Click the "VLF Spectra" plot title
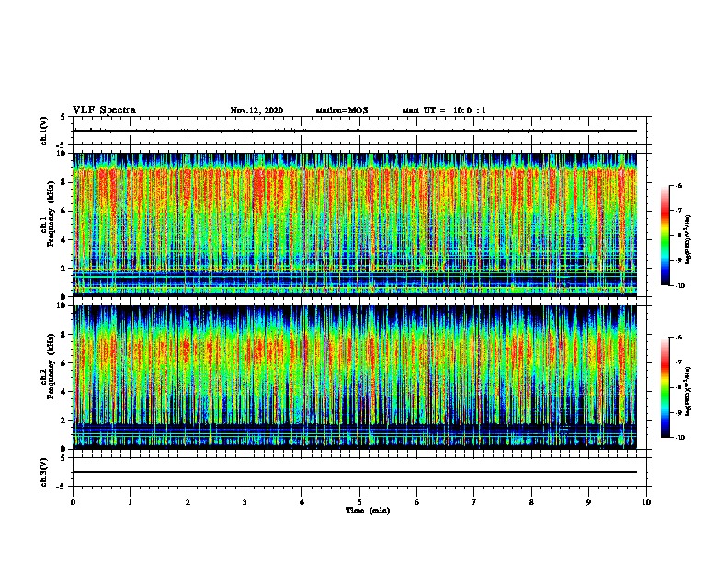The height and width of the screenshot is (563, 728). point(104,110)
